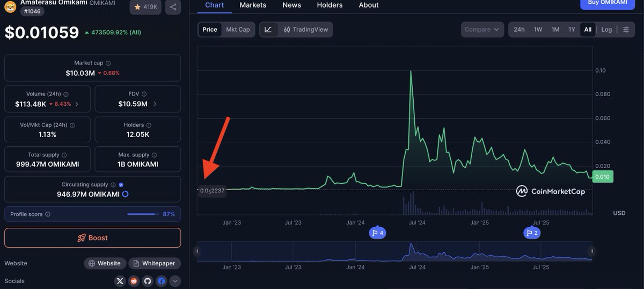Select 24h time range

coord(519,30)
